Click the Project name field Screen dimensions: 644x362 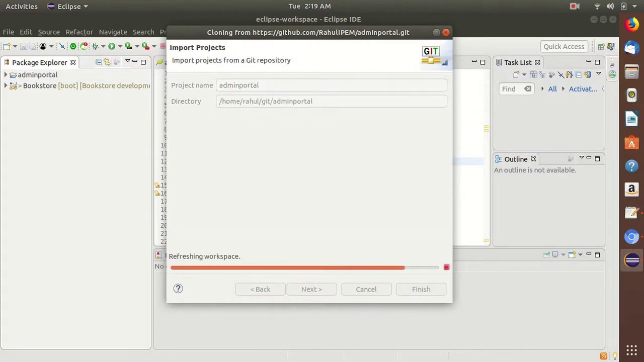coord(332,85)
